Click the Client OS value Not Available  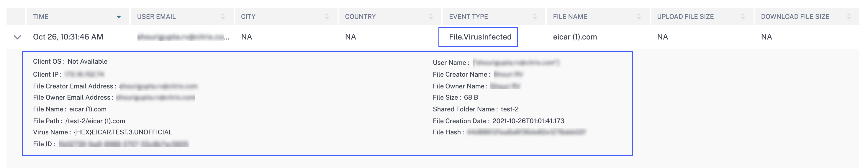(87, 62)
